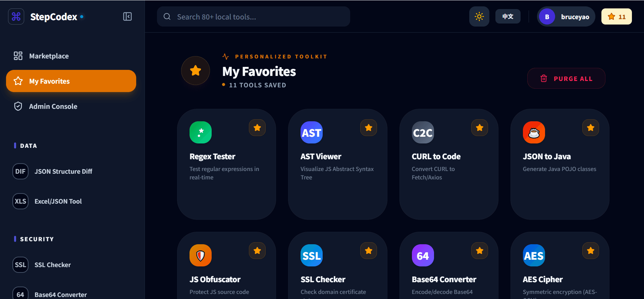Open the AES Cipher tool icon

pos(534,255)
